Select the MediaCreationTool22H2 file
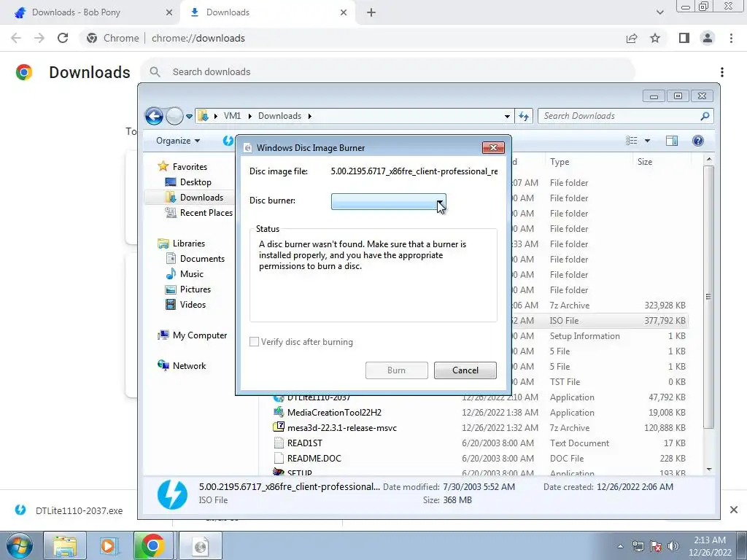Screen dimensions: 747x560 pyautogui.click(x=334, y=413)
